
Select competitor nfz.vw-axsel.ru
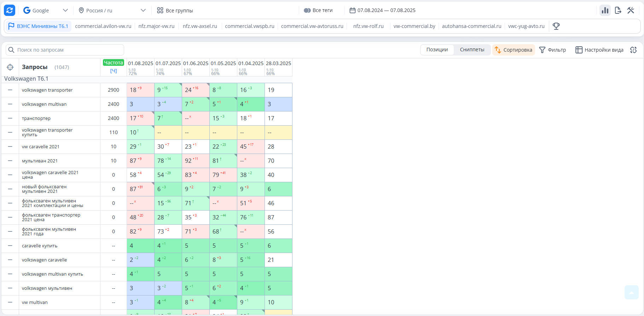tap(200, 26)
